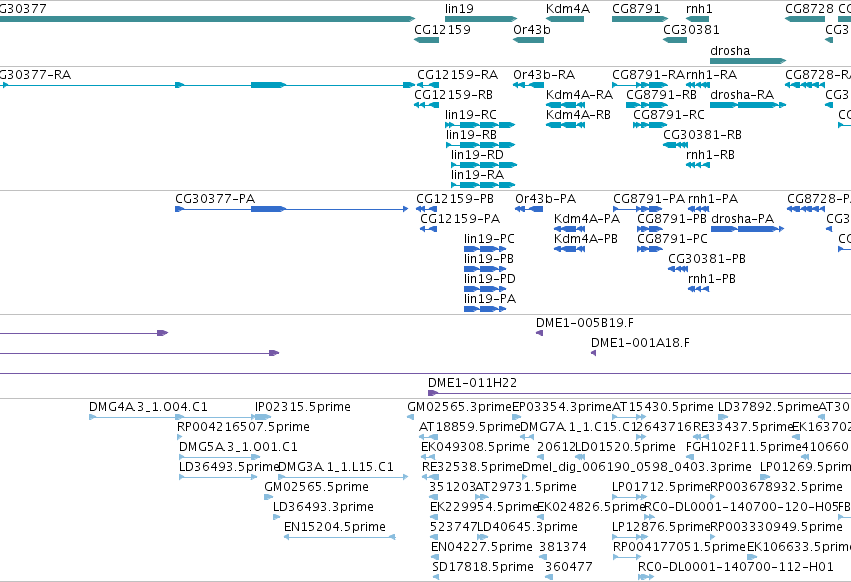This screenshot has height=582, width=851.
Task: Click the CG12159 gene glyph
Action: point(427,40)
